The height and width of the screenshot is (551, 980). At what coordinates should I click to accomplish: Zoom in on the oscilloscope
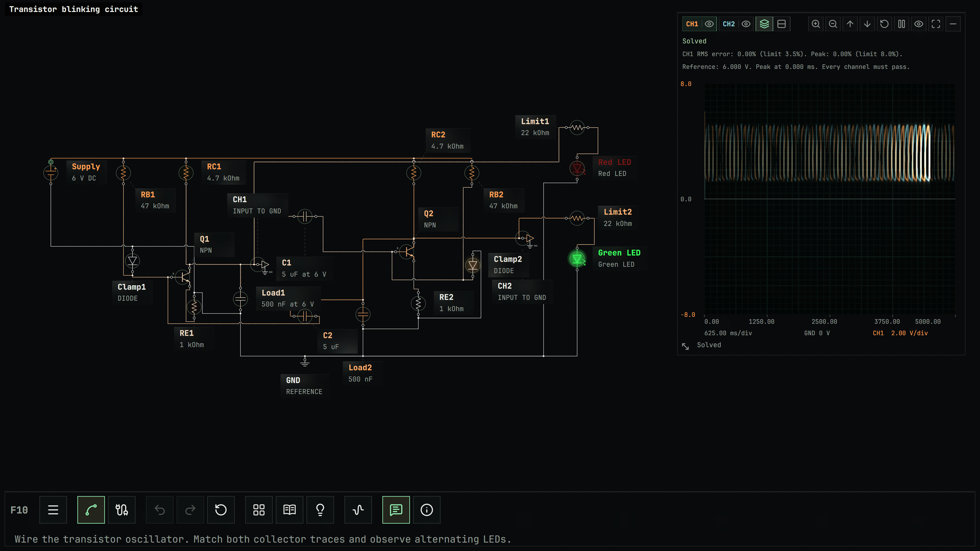[816, 24]
